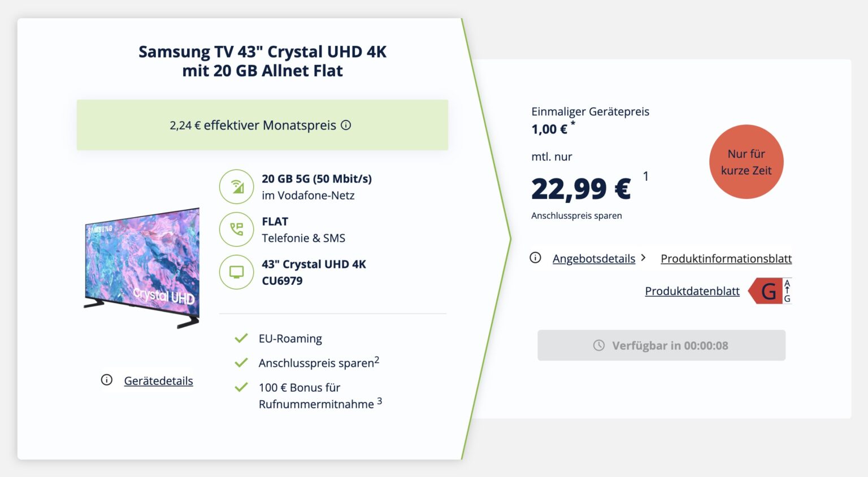868x477 pixels.
Task: Click the 5G network signal icon
Action: coord(237,187)
